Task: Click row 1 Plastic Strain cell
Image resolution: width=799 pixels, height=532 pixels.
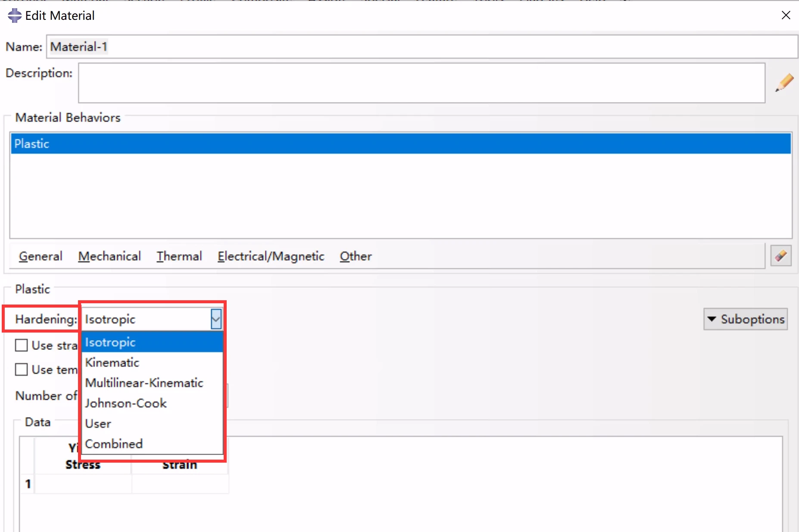Action: (180, 484)
